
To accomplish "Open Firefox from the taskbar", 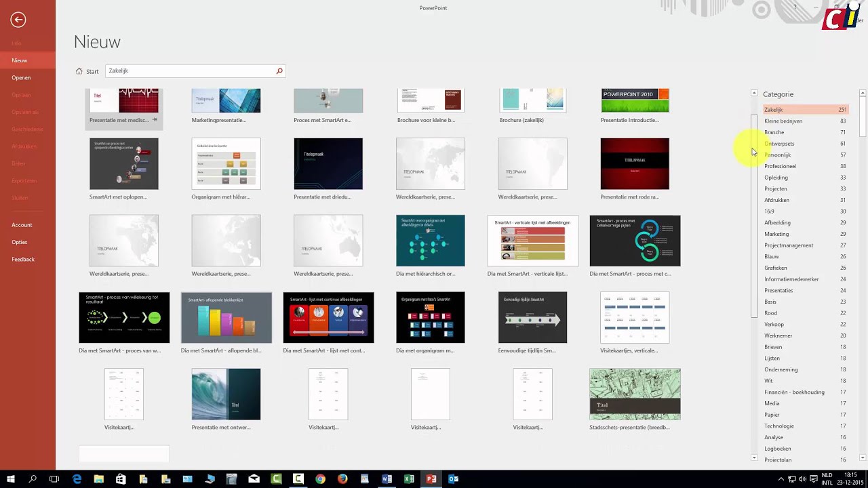I will [342, 479].
